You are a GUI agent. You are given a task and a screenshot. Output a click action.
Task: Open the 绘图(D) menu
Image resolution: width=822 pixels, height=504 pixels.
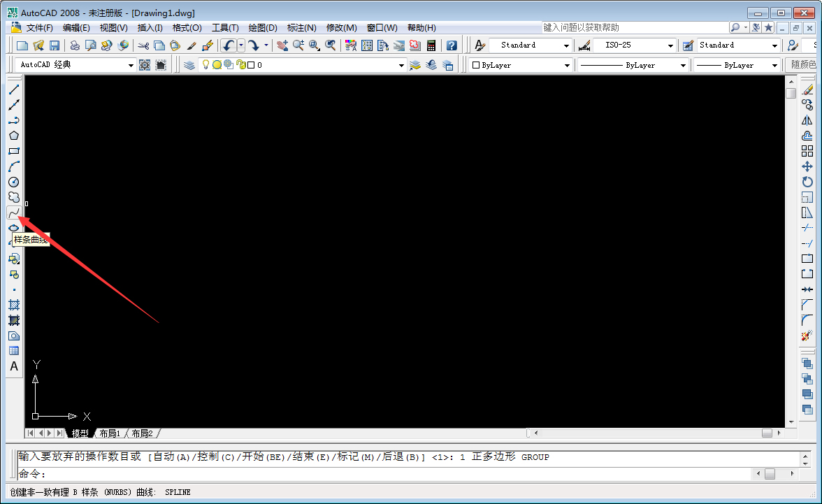(262, 27)
